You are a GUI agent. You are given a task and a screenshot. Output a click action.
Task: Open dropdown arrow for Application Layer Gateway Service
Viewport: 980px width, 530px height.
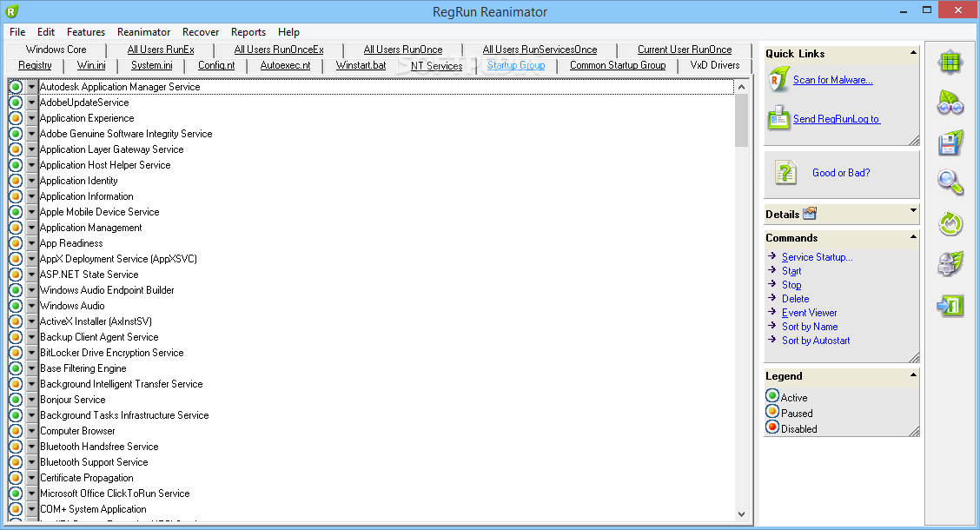coord(31,149)
